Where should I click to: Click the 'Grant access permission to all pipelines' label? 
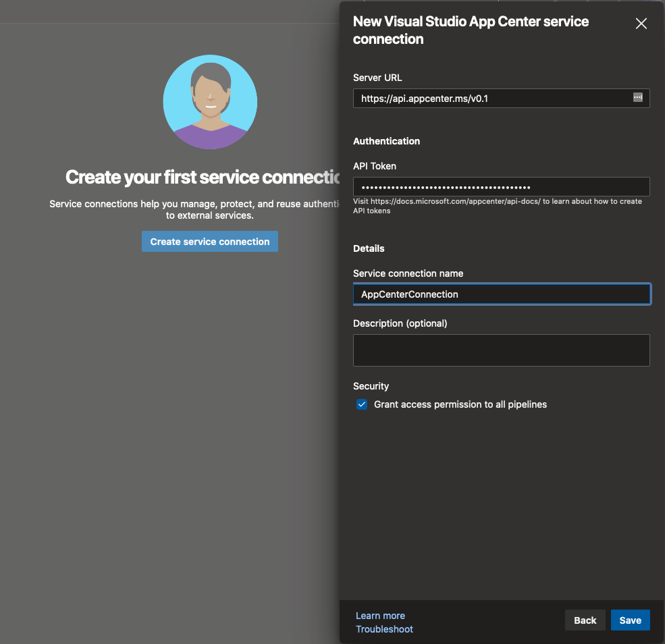(x=460, y=404)
